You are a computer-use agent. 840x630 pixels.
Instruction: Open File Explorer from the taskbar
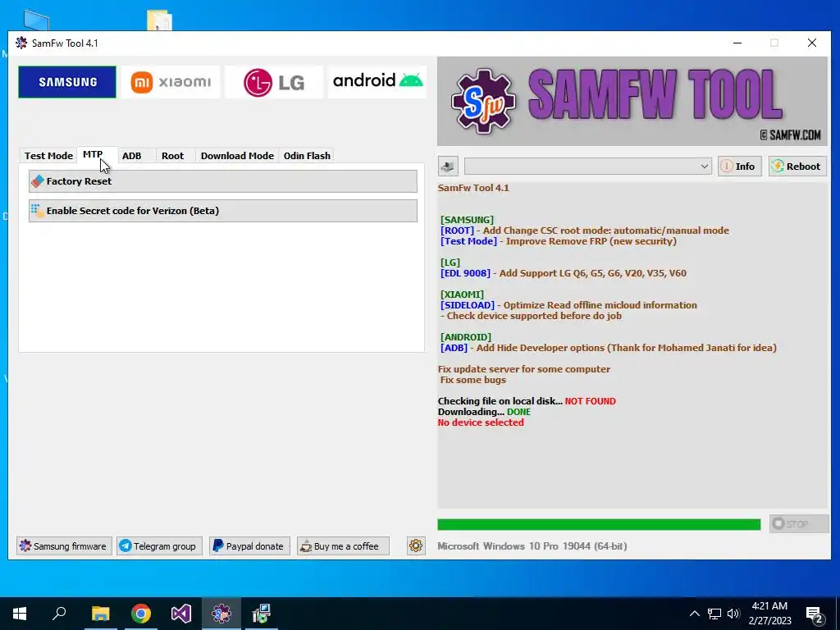pos(100,614)
